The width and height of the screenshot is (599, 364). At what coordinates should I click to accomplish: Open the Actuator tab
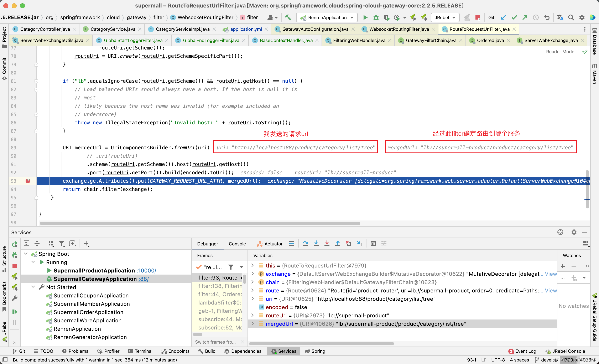[x=269, y=244]
